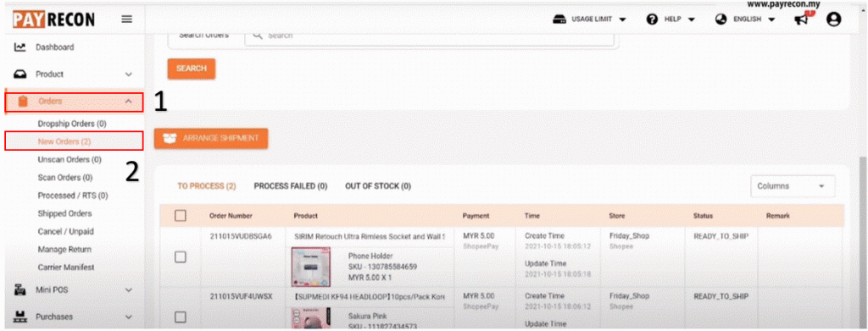The width and height of the screenshot is (868, 331).
Task: Switch to the Out of Stock (0) tab
Action: [378, 186]
